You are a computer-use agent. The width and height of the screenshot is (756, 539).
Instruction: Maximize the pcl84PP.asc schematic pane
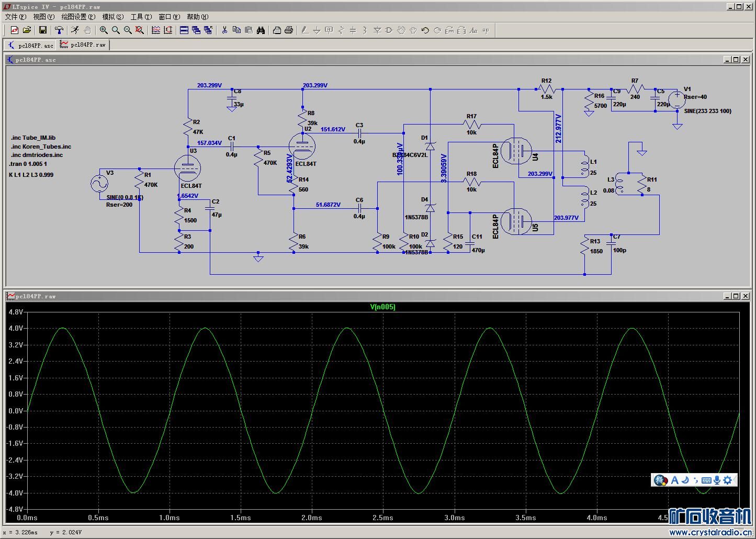(x=736, y=60)
